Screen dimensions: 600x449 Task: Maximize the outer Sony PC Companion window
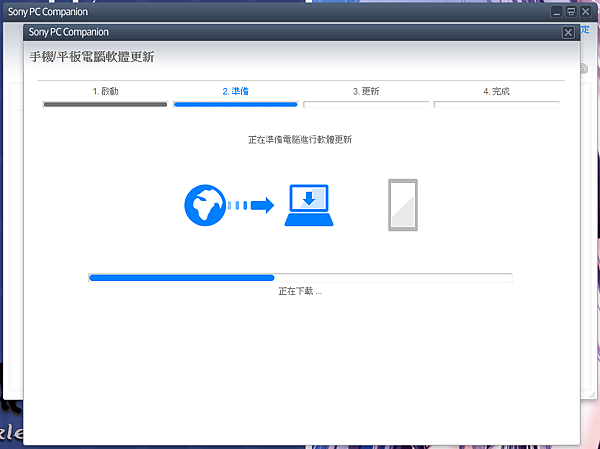(x=571, y=12)
